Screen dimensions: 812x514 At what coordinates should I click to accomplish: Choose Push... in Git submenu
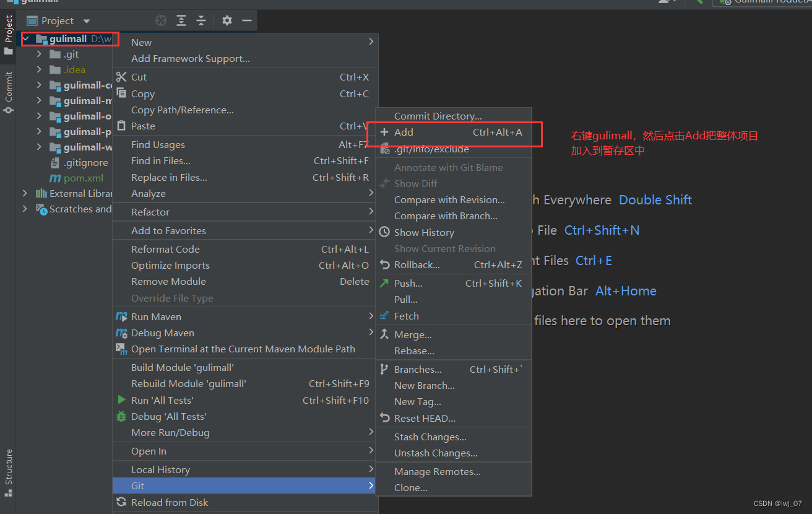[x=454, y=283]
